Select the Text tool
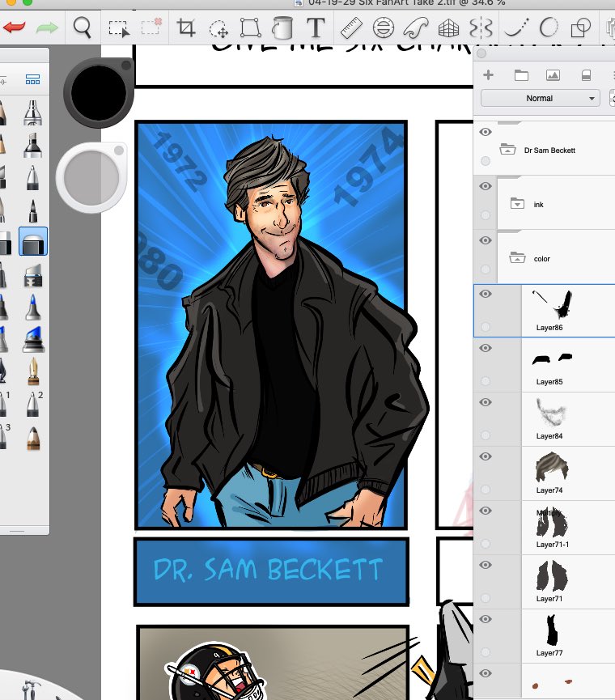 [316, 28]
